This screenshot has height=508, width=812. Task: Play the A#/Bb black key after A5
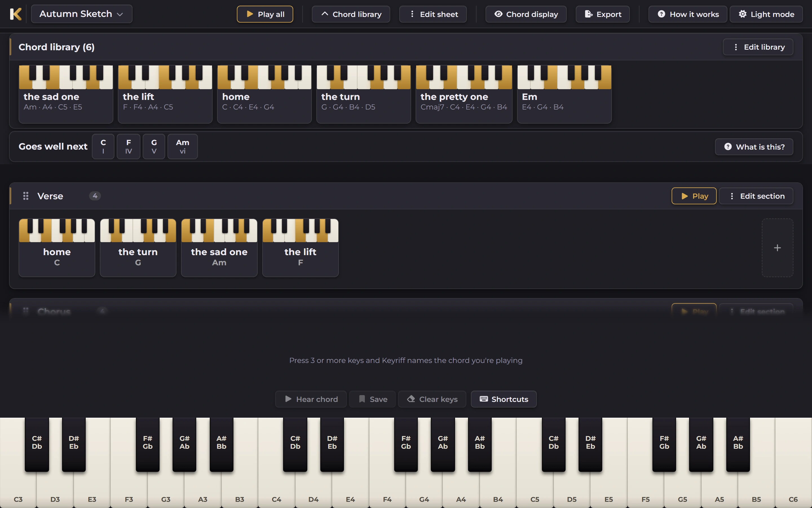click(x=738, y=444)
